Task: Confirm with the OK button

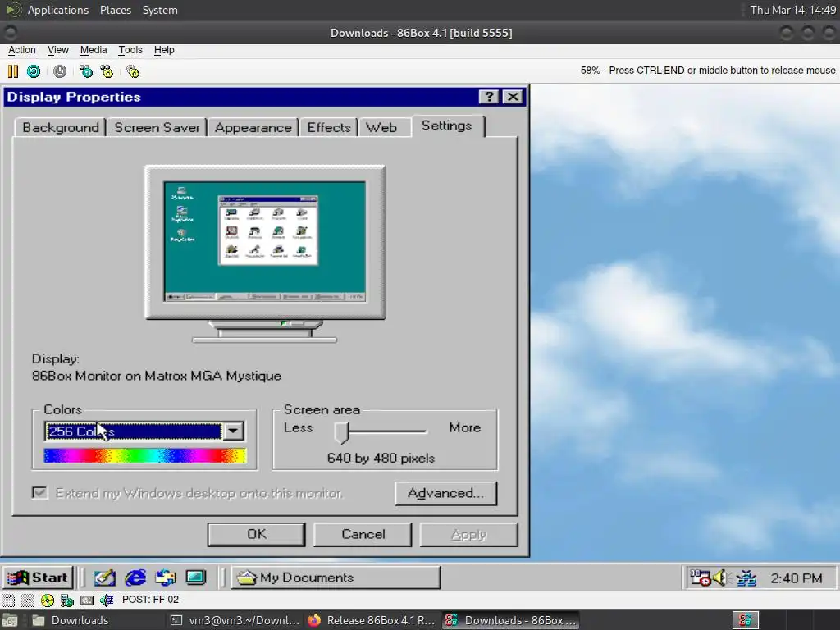Action: (x=257, y=534)
